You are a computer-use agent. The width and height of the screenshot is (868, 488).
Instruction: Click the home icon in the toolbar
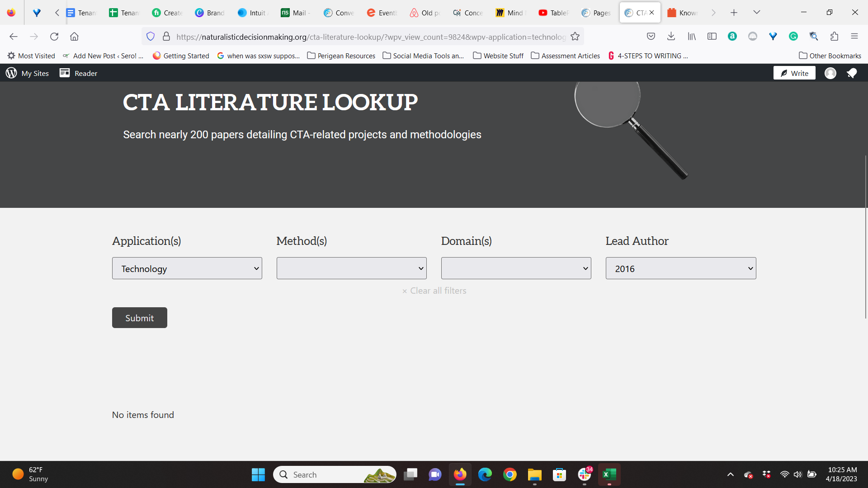[x=74, y=37]
